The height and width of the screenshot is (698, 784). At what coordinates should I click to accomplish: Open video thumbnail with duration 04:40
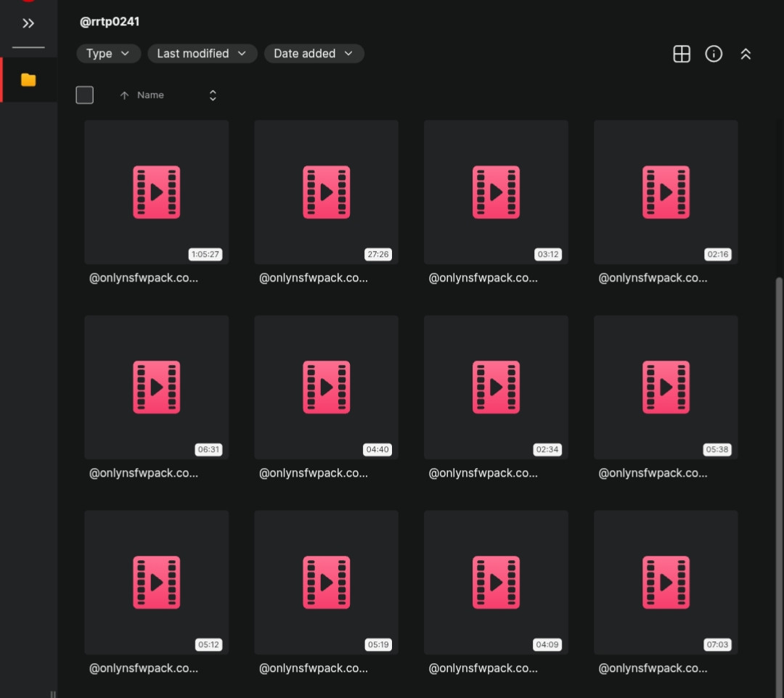click(326, 387)
